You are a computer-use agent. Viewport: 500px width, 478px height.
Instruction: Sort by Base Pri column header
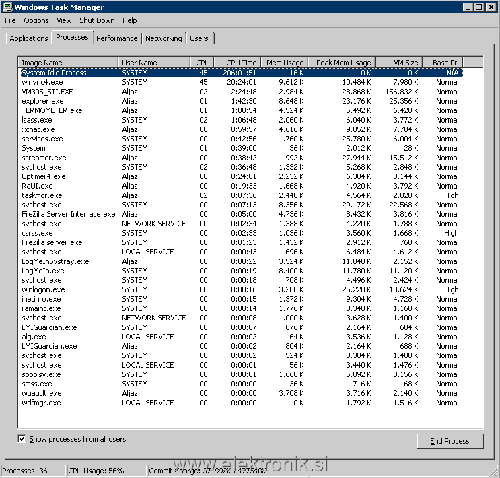coord(443,62)
